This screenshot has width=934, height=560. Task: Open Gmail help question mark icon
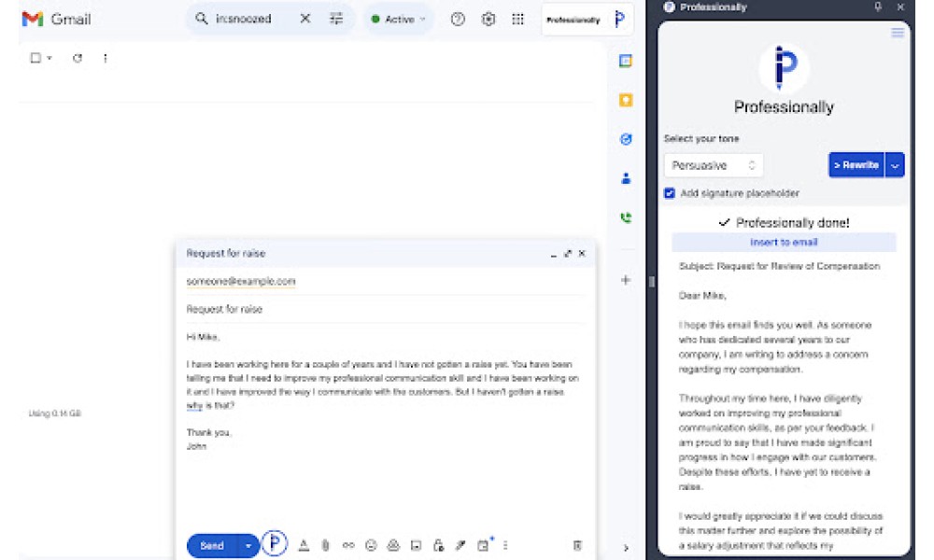click(x=458, y=19)
